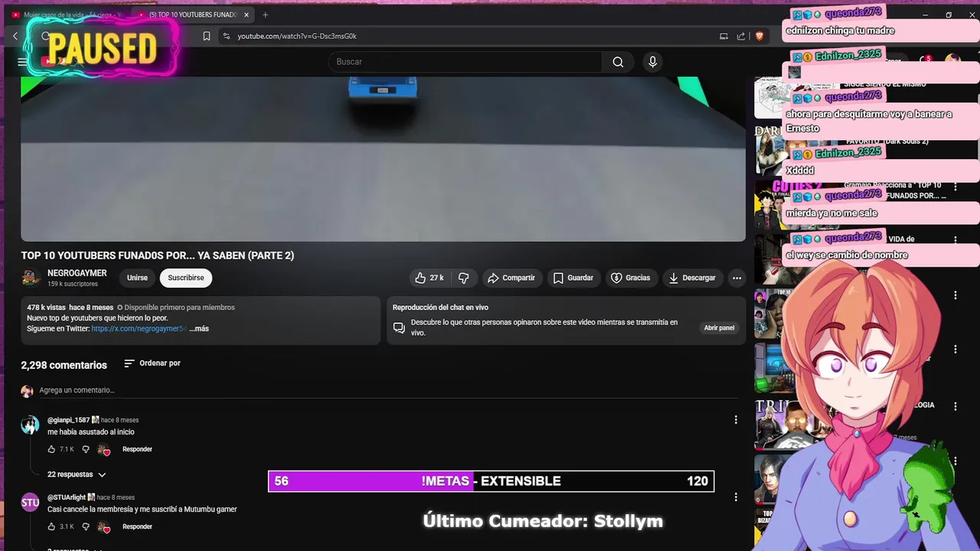Open the Ordenar por sort dropdown
Screen dimensions: 980x551
click(x=152, y=364)
